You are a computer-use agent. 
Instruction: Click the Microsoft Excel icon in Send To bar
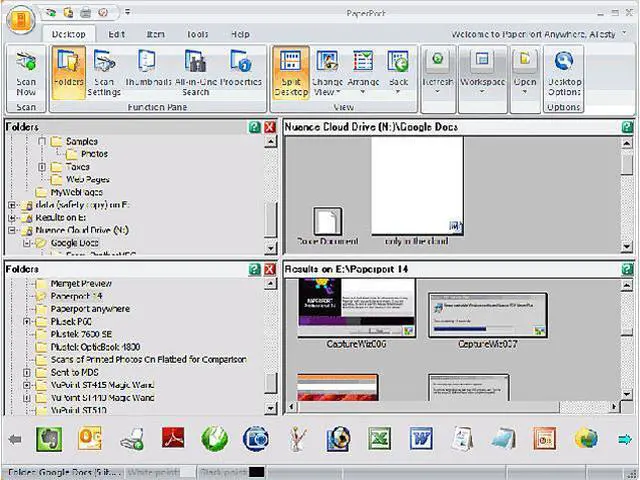tap(379, 439)
